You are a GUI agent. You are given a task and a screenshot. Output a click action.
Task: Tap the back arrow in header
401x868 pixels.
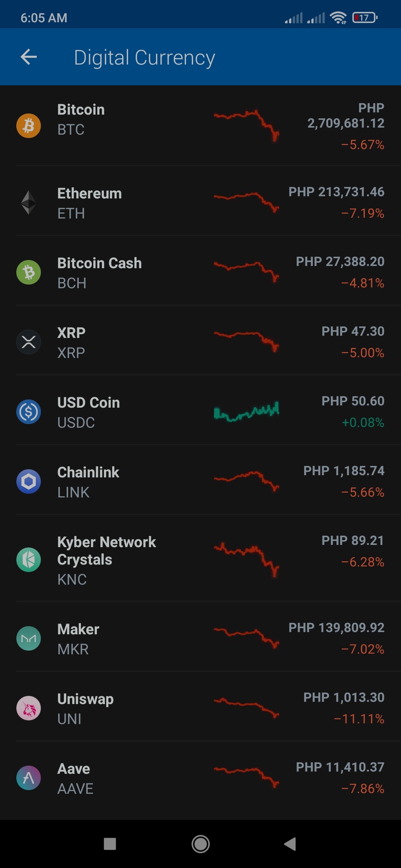click(x=29, y=57)
